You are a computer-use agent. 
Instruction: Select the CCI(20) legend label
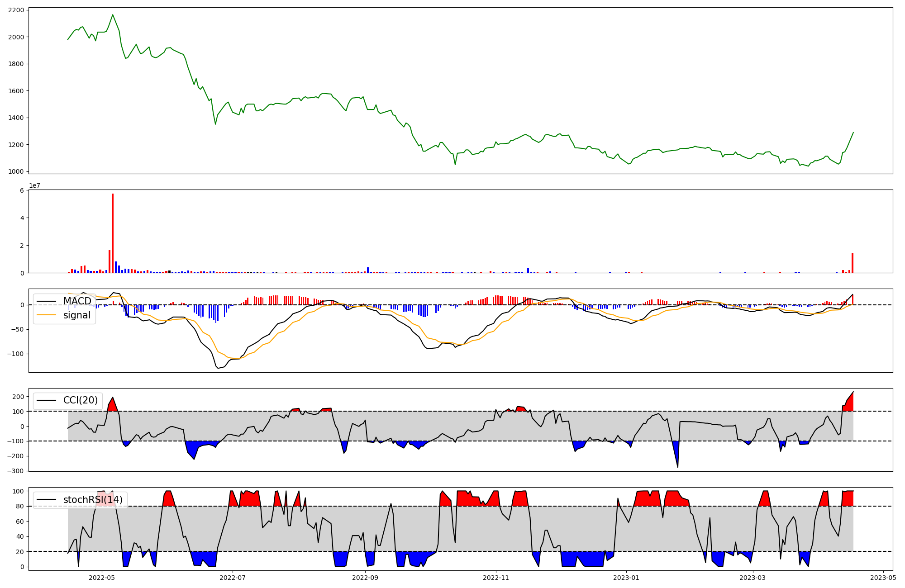click(81, 400)
